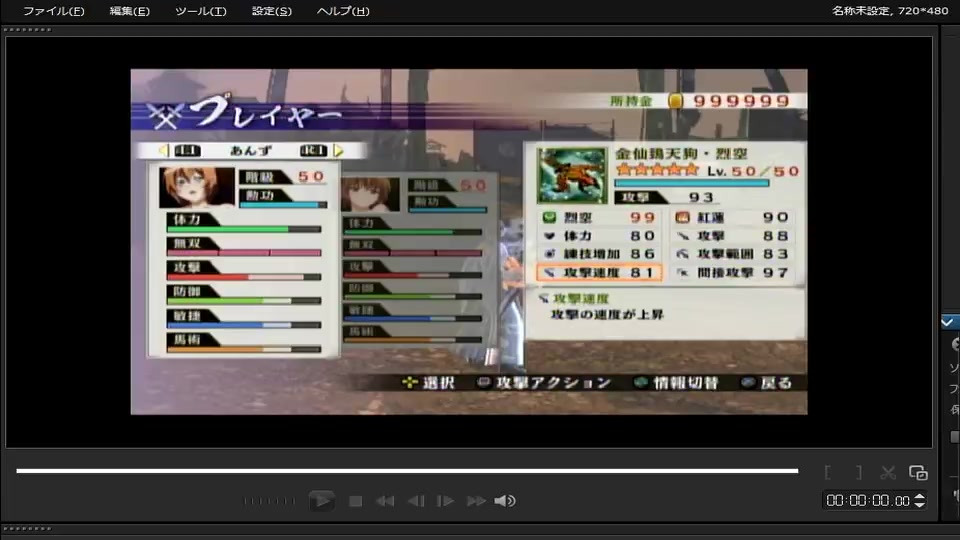Open the ファイル(F) menu
This screenshot has height=540, width=960.
click(x=53, y=11)
